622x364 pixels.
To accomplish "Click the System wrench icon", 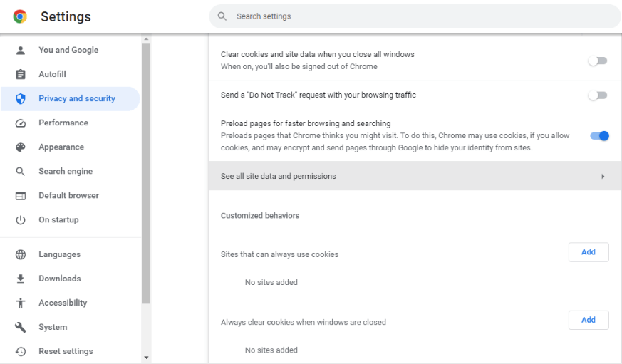I will pyautogui.click(x=21, y=327).
